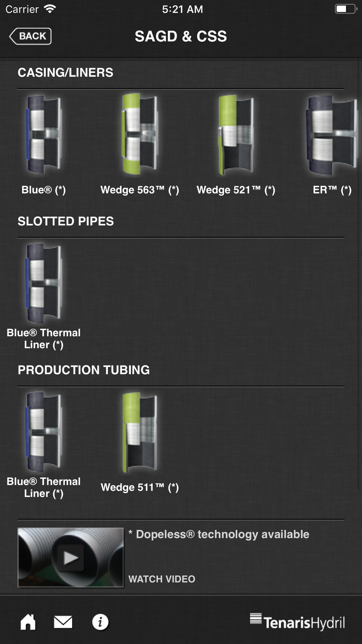This screenshot has height=644, width=362.
Task: Go to home screen via house icon
Action: tap(28, 622)
